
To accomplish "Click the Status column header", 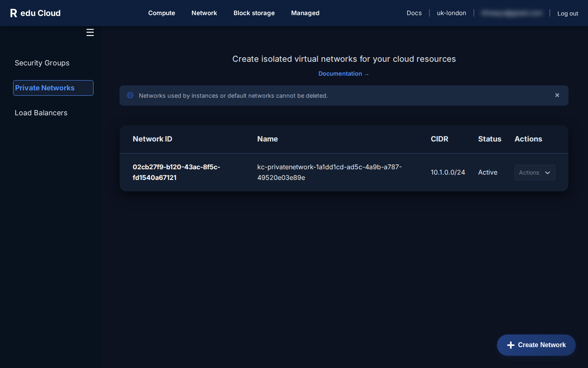I will (x=490, y=139).
